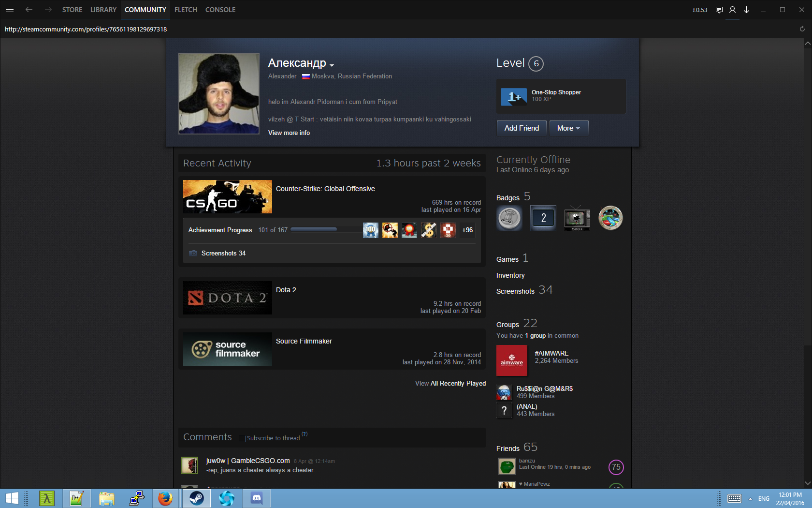Show hidden system tray icons
This screenshot has height=508, width=812.
[750, 499]
